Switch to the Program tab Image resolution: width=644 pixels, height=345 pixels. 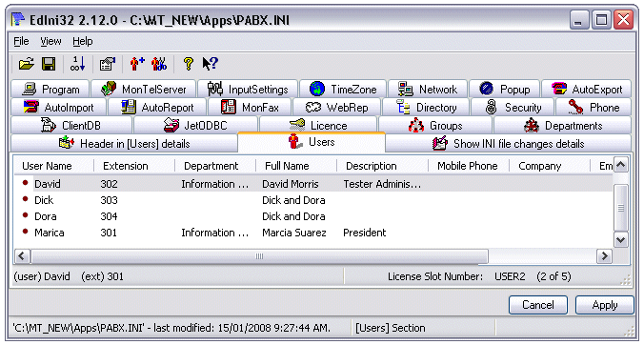[x=50, y=89]
